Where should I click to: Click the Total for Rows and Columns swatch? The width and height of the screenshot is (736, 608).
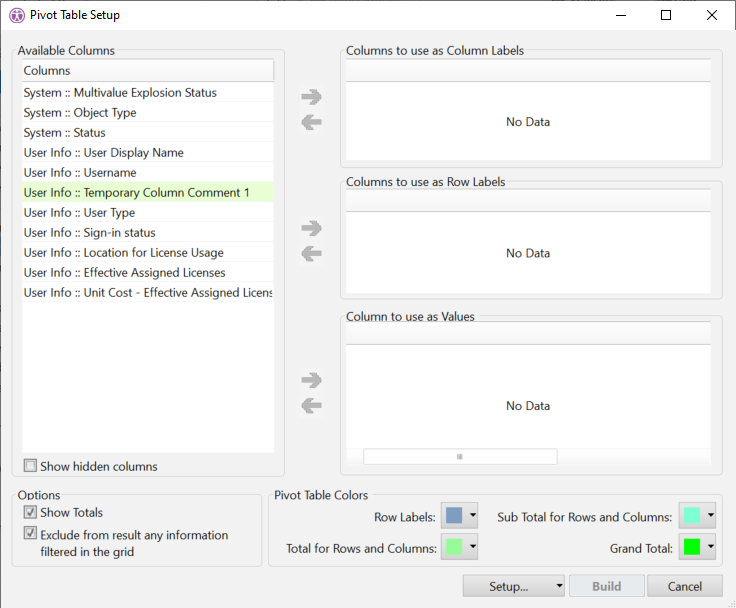[453, 547]
